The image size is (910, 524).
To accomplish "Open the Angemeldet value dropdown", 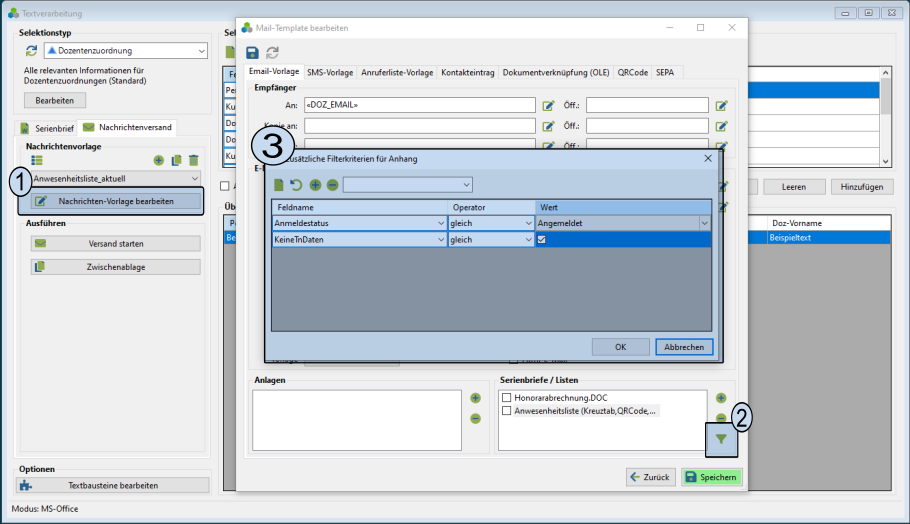I will click(x=705, y=223).
